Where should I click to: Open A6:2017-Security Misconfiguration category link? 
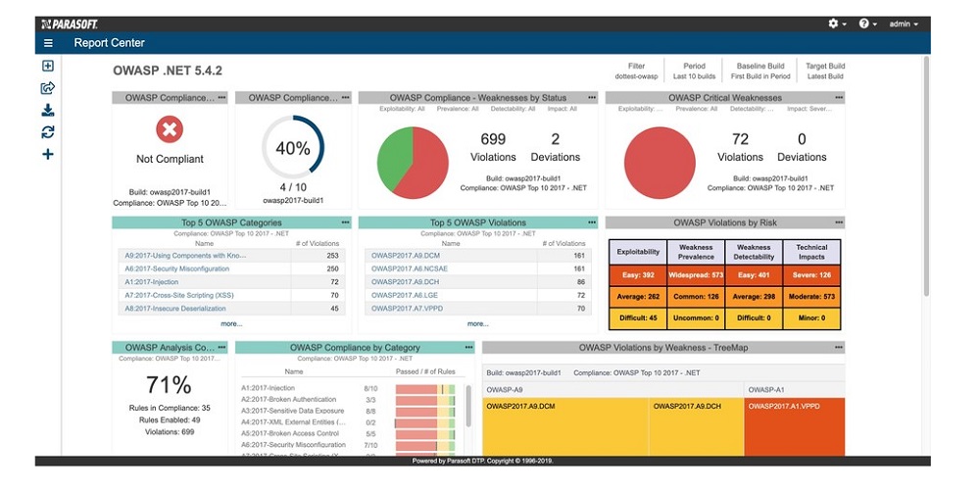click(x=176, y=269)
